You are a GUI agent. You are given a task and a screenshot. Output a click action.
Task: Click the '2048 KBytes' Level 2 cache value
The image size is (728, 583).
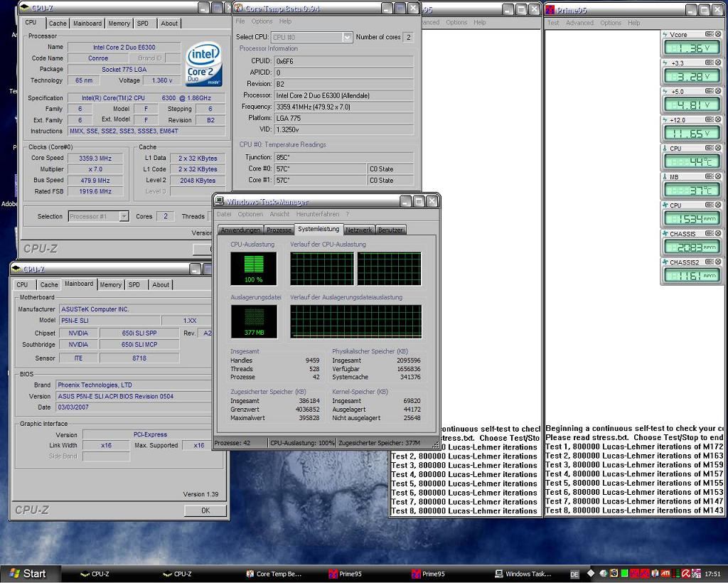point(198,180)
